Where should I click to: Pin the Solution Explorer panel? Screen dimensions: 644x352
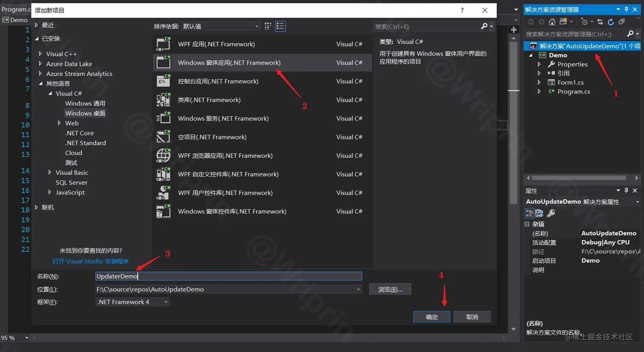pyautogui.click(x=626, y=9)
